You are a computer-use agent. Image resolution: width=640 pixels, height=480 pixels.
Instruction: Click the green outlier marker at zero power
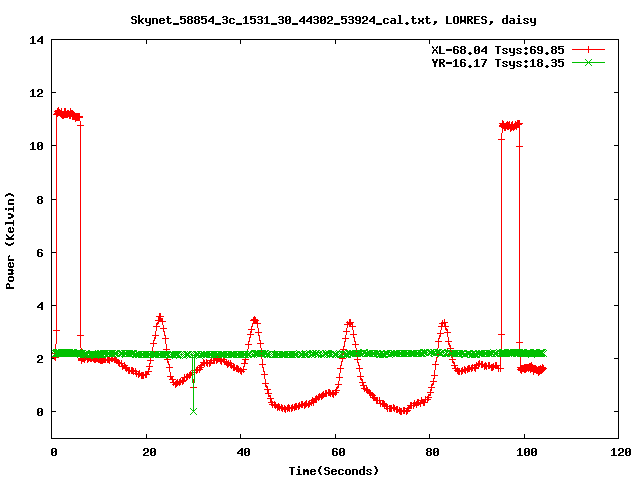click(x=193, y=411)
